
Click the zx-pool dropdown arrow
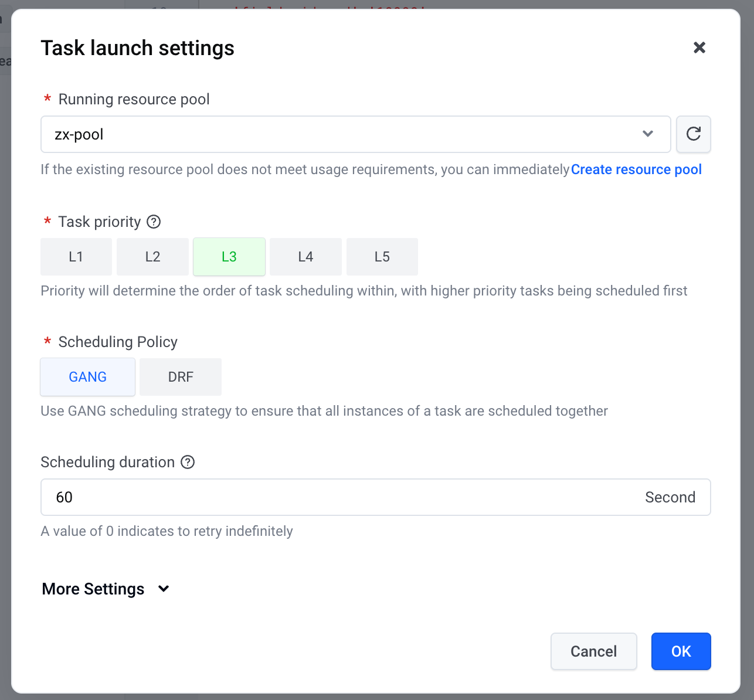(648, 134)
